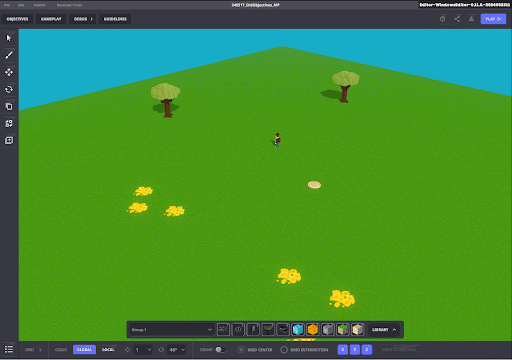Open the Objectives tab
Screen dimensions: 512x360
(x=17, y=19)
